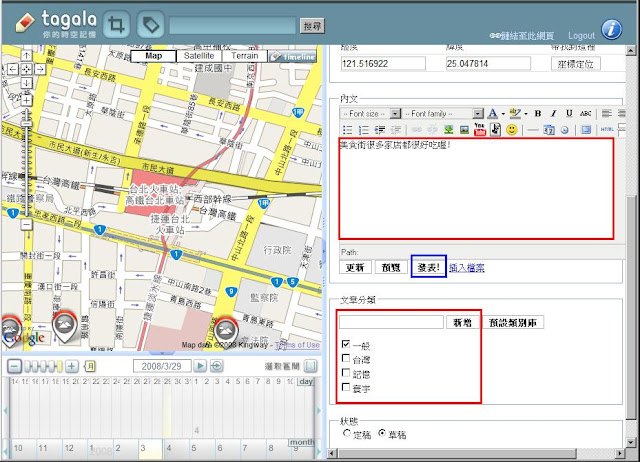Select the crop frame tool in header
The image size is (640, 462).
pos(116,24)
